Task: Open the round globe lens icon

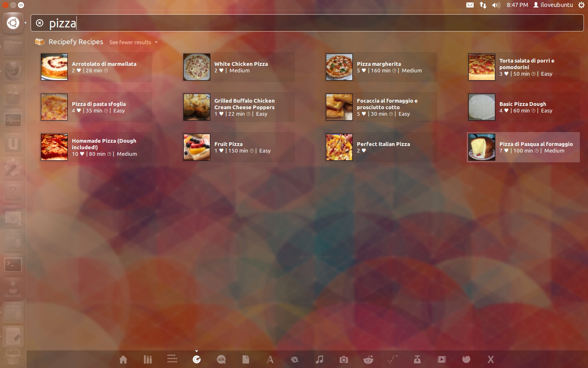Action: tap(466, 359)
